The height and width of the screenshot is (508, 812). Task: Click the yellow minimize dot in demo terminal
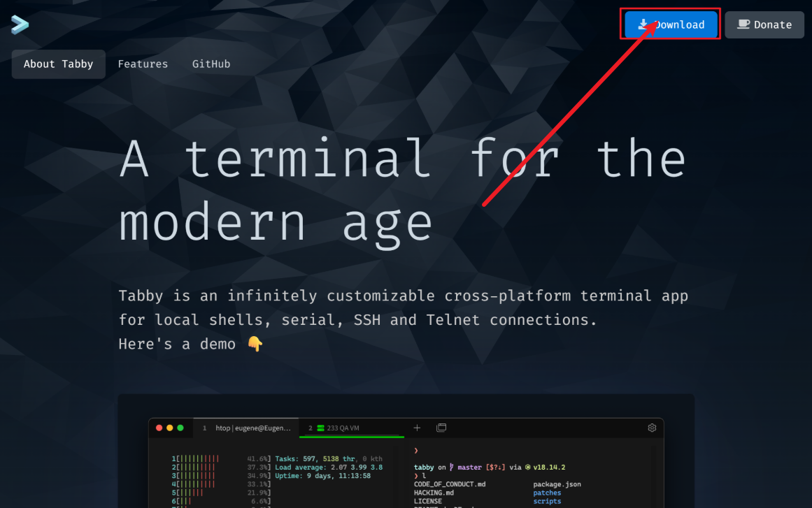[x=170, y=428]
